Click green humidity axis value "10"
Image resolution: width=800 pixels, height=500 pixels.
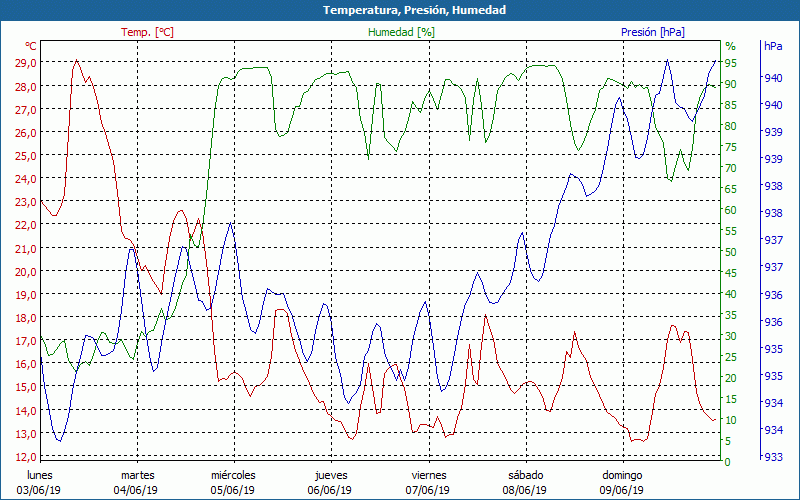[731, 420]
